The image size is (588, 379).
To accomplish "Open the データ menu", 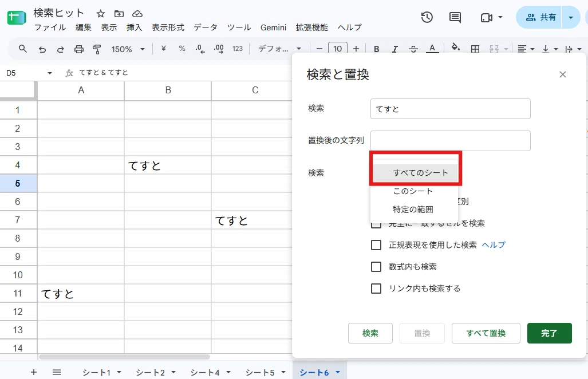I will point(206,27).
